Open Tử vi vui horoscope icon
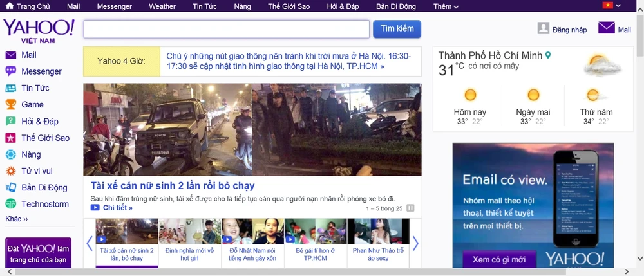The height and width of the screenshot is (276, 644). coord(11,171)
